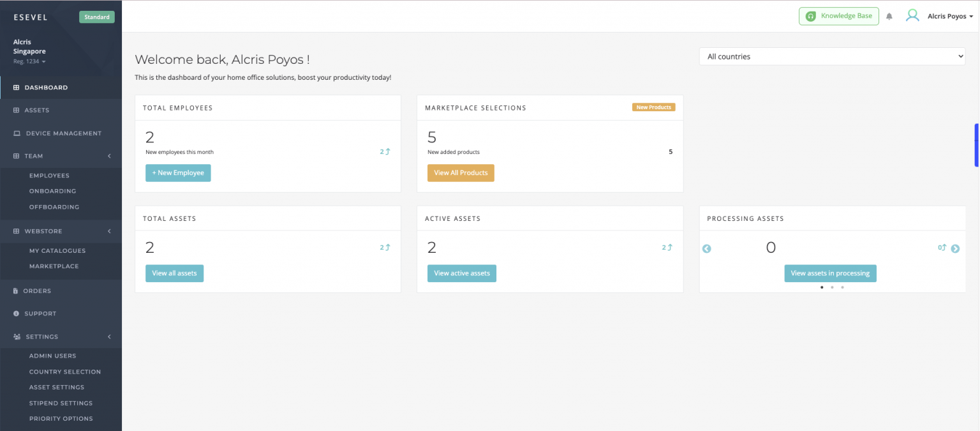Show previous processing assets slide arrow
980x431 pixels.
(x=707, y=249)
